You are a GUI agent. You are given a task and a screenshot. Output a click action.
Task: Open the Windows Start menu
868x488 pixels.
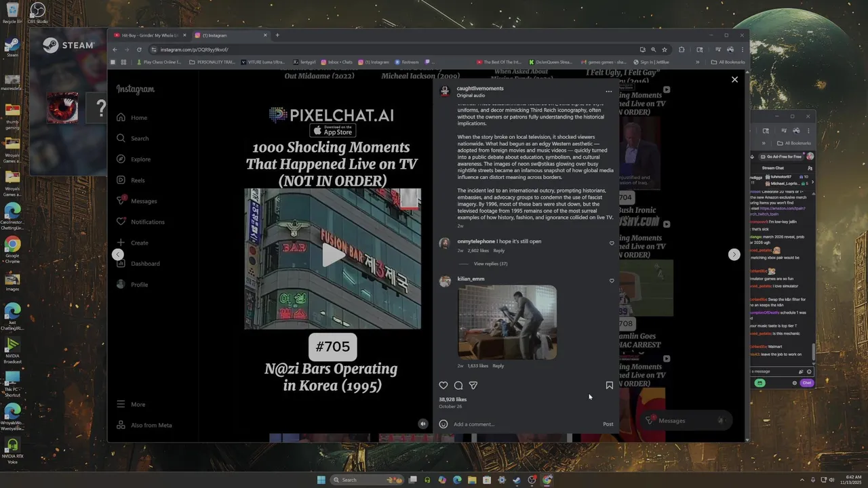click(321, 480)
